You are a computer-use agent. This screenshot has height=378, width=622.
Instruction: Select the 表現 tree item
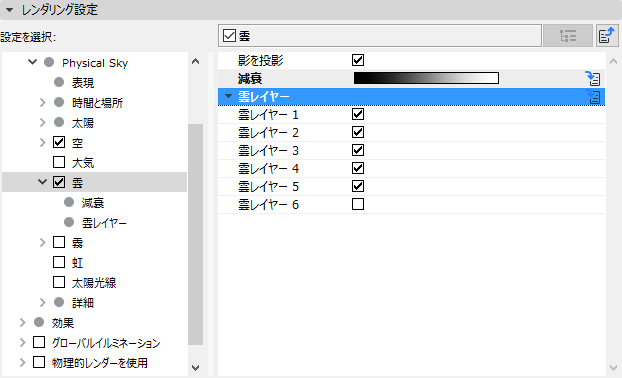[83, 83]
